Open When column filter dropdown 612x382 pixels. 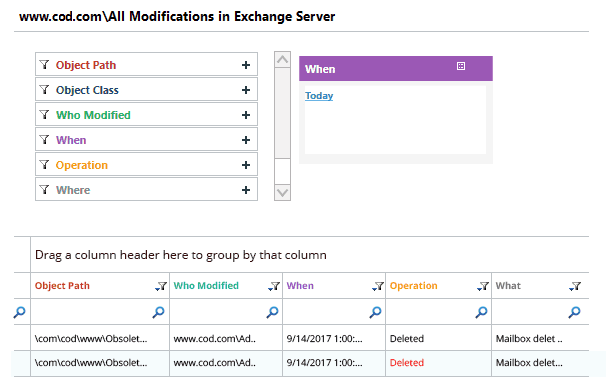[x=378, y=286]
